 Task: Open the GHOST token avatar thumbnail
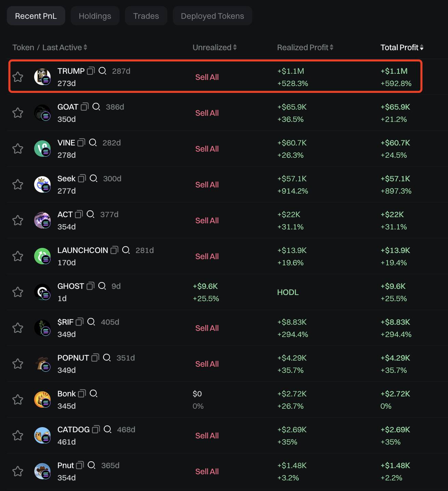42,292
